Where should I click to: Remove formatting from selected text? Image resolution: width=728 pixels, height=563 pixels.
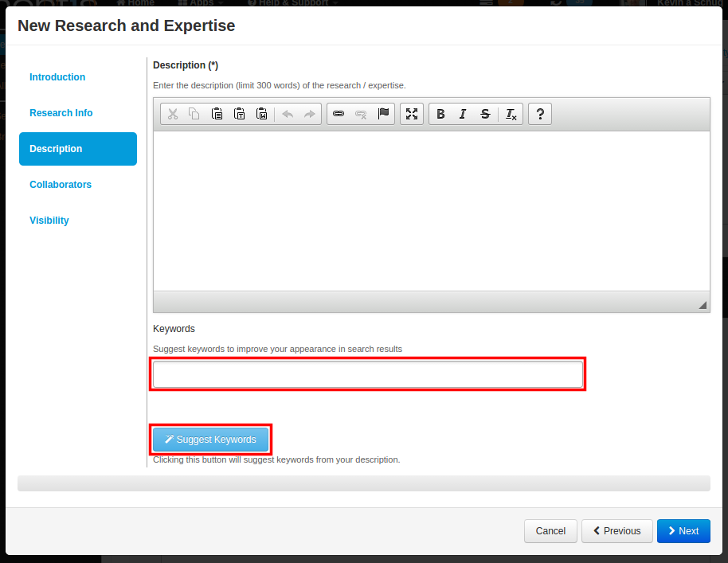point(511,114)
